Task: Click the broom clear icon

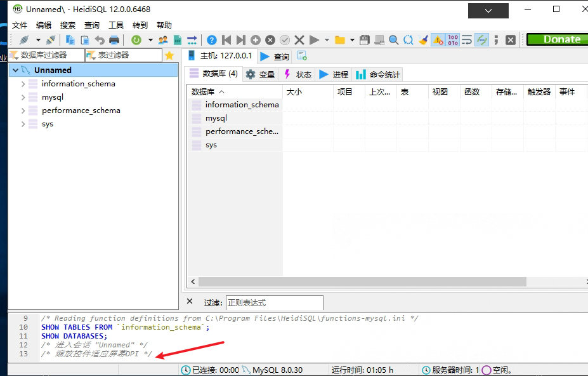Action: (x=423, y=40)
